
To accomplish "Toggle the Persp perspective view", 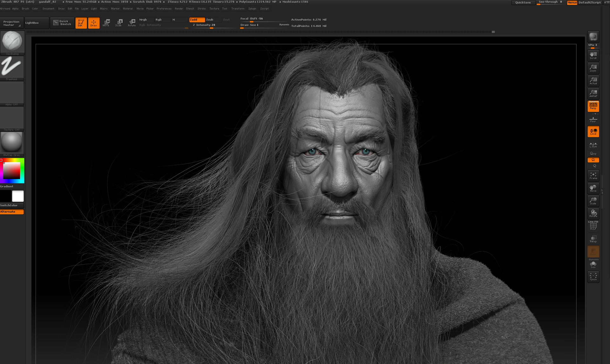I will (x=593, y=106).
